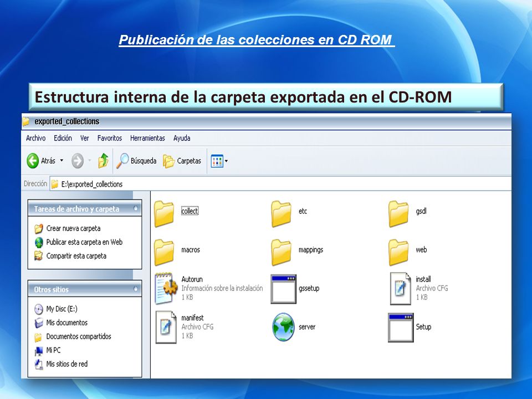Open the Ayuda menu

tap(182, 138)
